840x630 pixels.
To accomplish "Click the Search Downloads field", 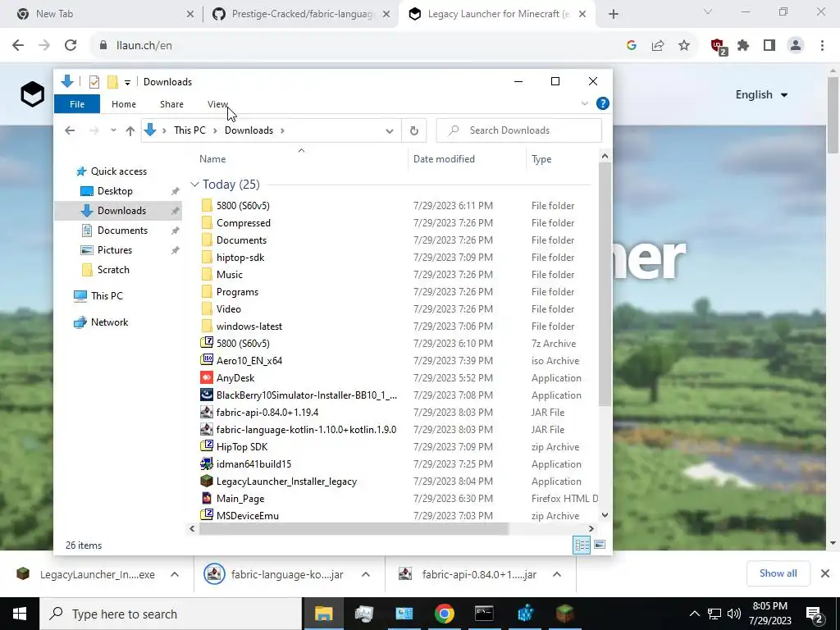I will coord(518,130).
